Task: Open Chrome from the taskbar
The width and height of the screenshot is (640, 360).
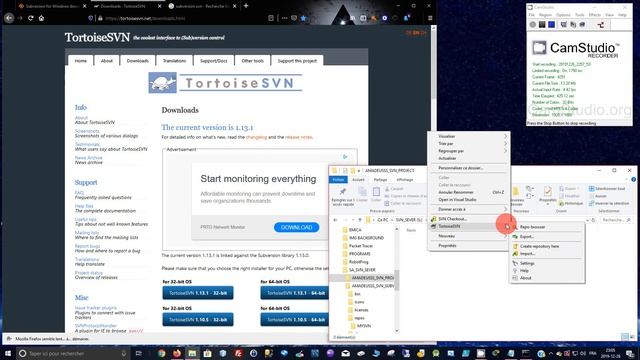Action: click(162, 353)
